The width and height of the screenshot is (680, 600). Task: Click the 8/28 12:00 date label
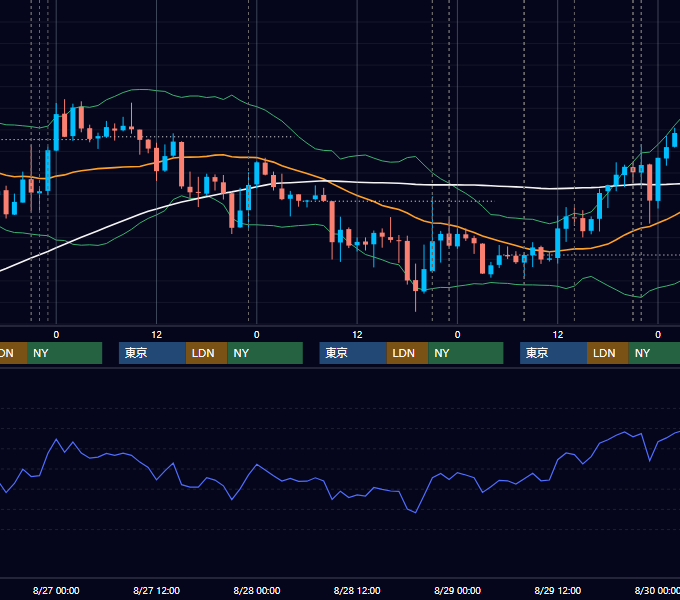coord(357,590)
